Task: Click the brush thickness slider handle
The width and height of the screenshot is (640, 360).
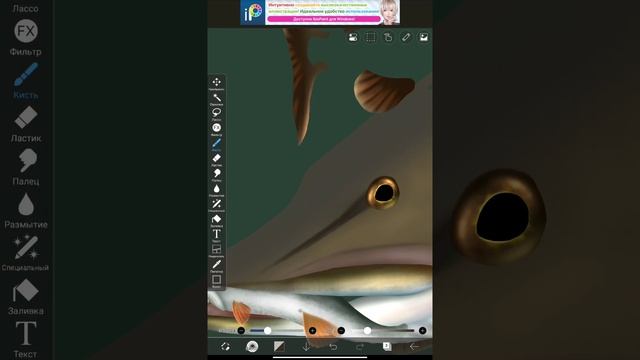Action: click(268, 331)
